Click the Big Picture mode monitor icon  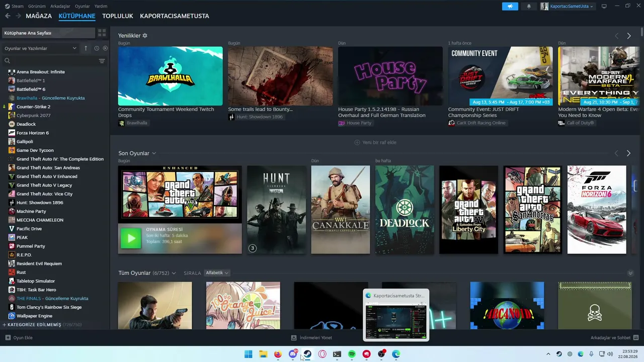click(x=604, y=7)
